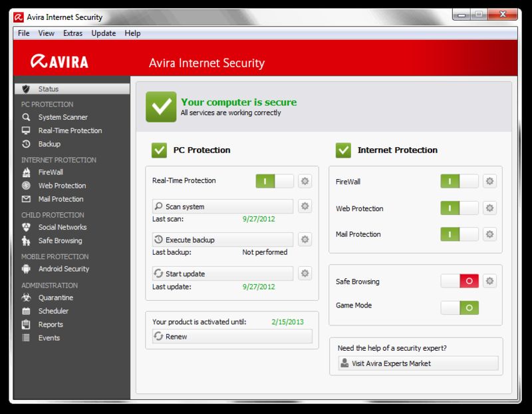Click the Execute backup button

(x=223, y=240)
